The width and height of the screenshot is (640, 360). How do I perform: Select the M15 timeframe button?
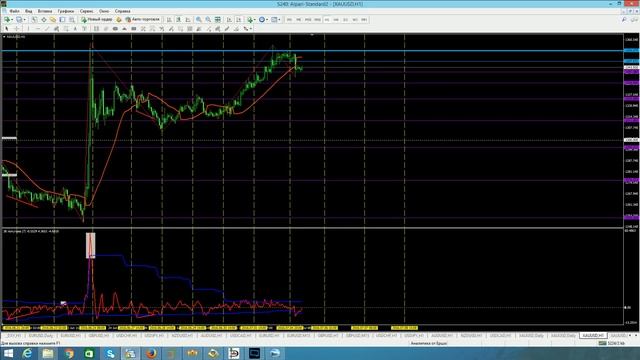coord(308,20)
